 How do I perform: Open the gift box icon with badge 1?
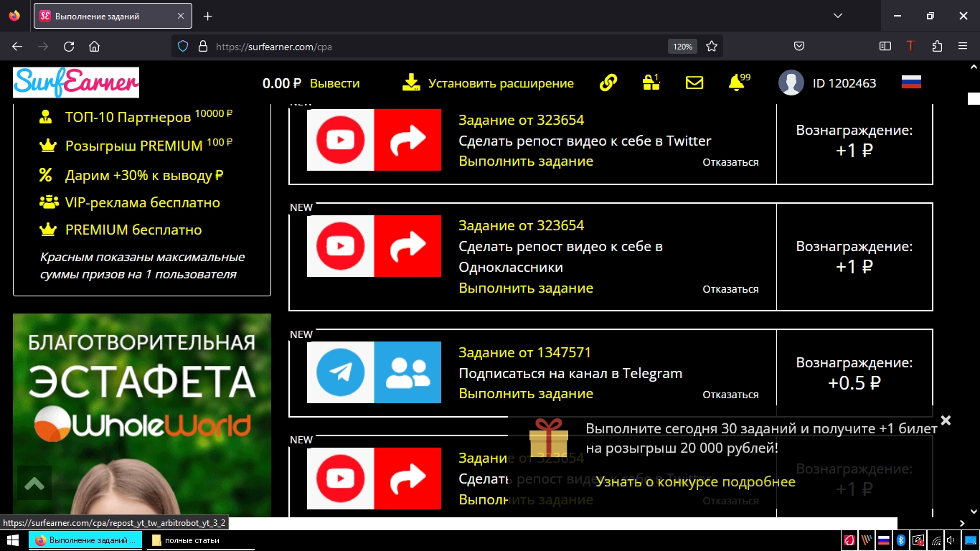coord(651,83)
